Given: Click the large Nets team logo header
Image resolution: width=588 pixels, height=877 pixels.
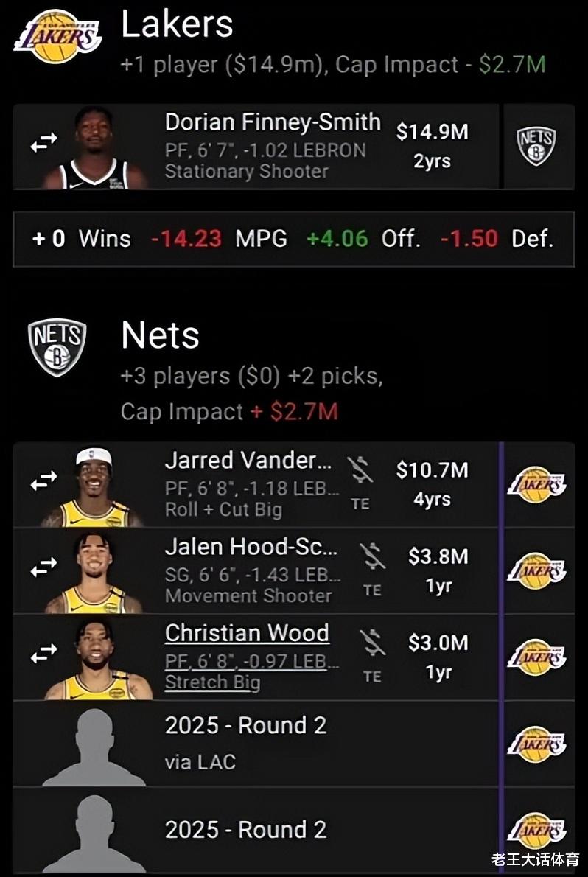Looking at the screenshot, I should (x=57, y=347).
